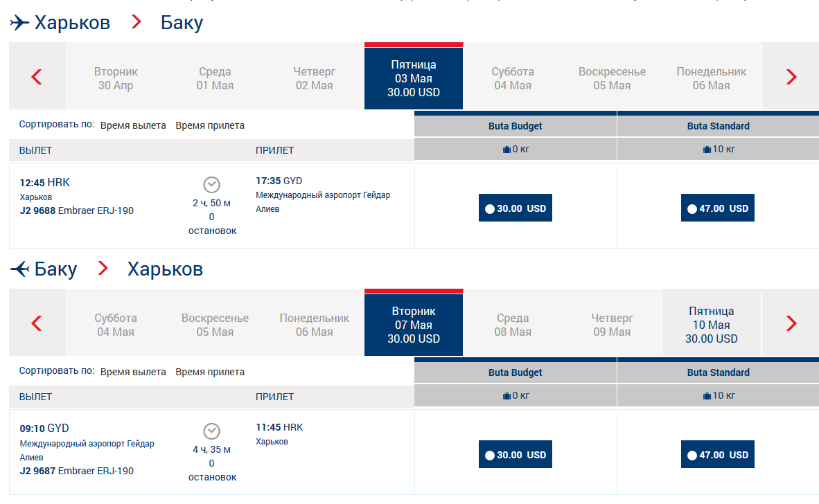Click next dates arrow for Kharkiv–Baku flight
819x504 pixels.
791,77
